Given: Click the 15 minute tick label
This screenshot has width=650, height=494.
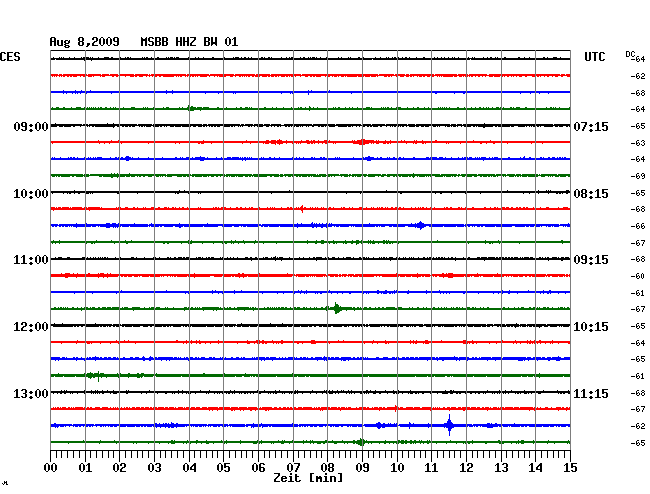Looking at the screenshot, I should point(569,467).
